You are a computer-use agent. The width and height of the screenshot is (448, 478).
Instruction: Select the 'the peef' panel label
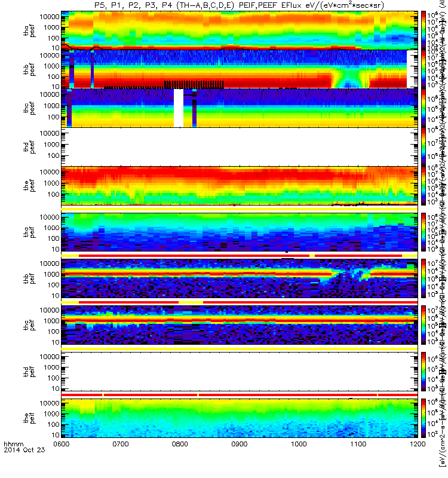[29, 186]
